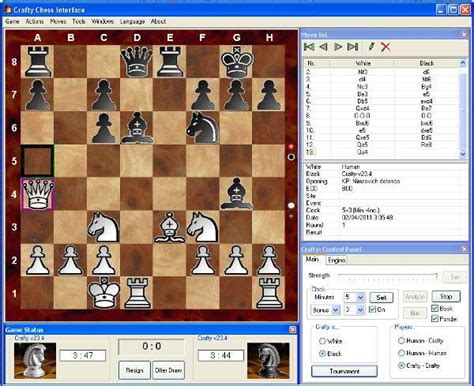Select the black pawn on c6
Viewport: 474px width, 386px height.
(x=104, y=128)
